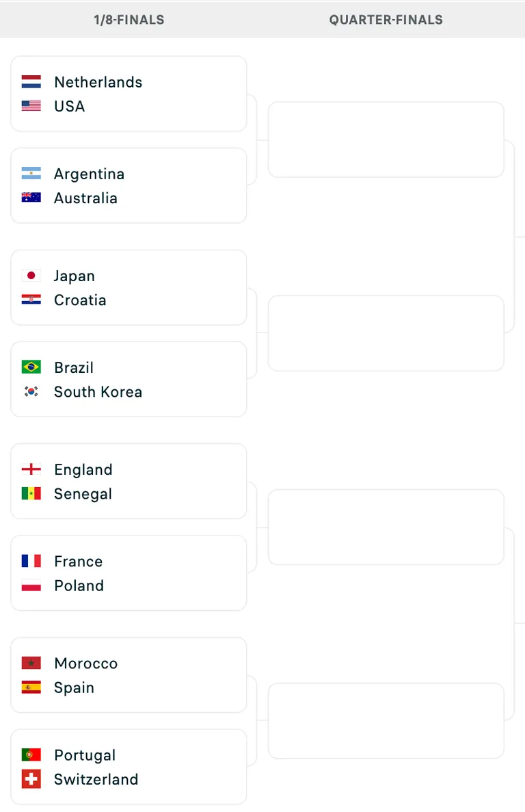The height and width of the screenshot is (812, 525).
Task: Select the Senegal flag icon
Action: click(31, 493)
